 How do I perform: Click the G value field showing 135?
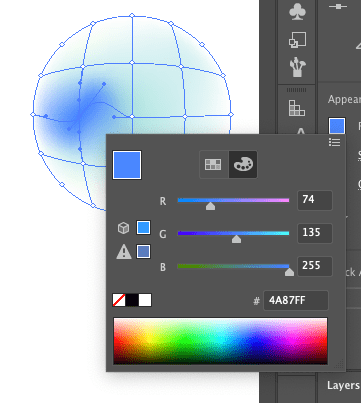tap(315, 233)
